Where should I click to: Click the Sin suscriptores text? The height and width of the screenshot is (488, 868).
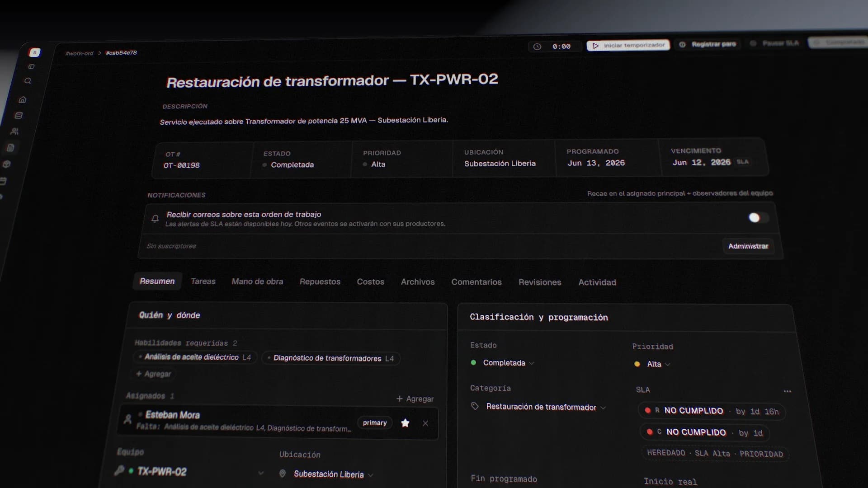[171, 246]
